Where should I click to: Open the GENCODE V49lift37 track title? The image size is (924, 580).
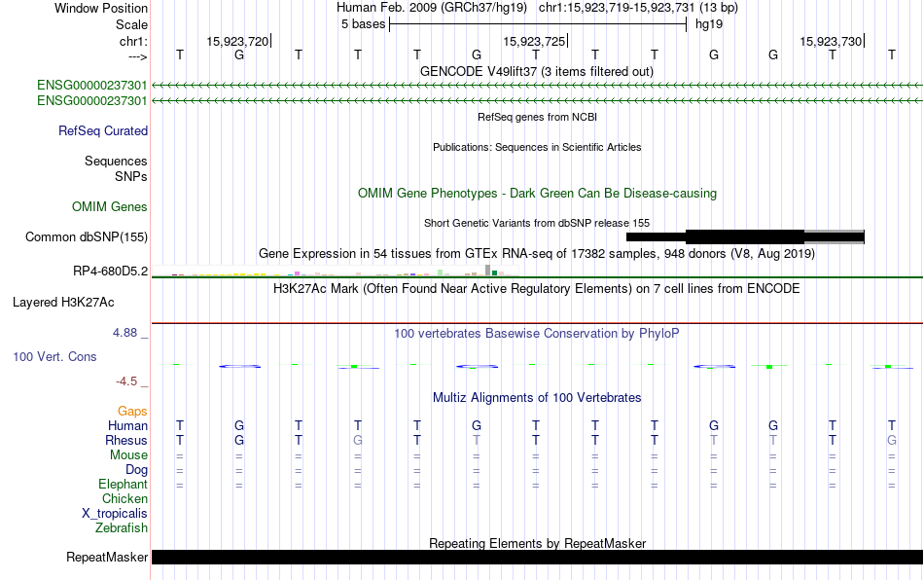coord(537,71)
